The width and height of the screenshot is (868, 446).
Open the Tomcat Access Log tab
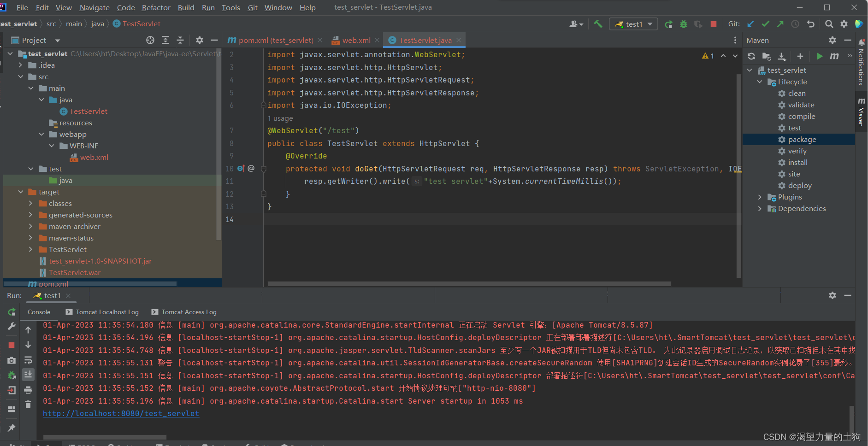click(x=184, y=312)
